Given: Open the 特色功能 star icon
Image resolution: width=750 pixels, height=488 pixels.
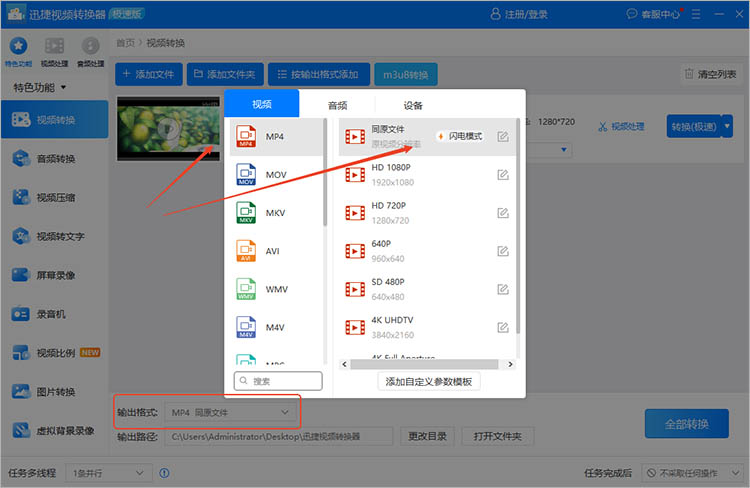Looking at the screenshot, I should [x=18, y=46].
